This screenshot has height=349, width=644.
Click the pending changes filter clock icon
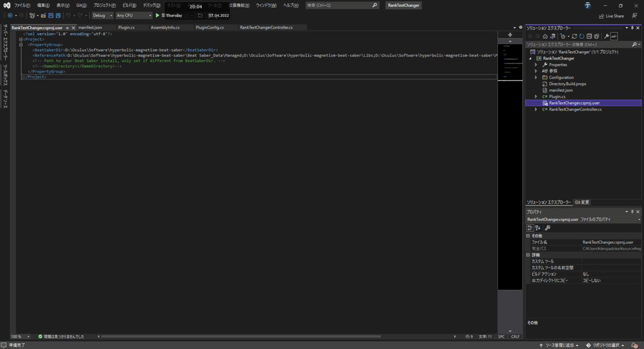pos(563,36)
